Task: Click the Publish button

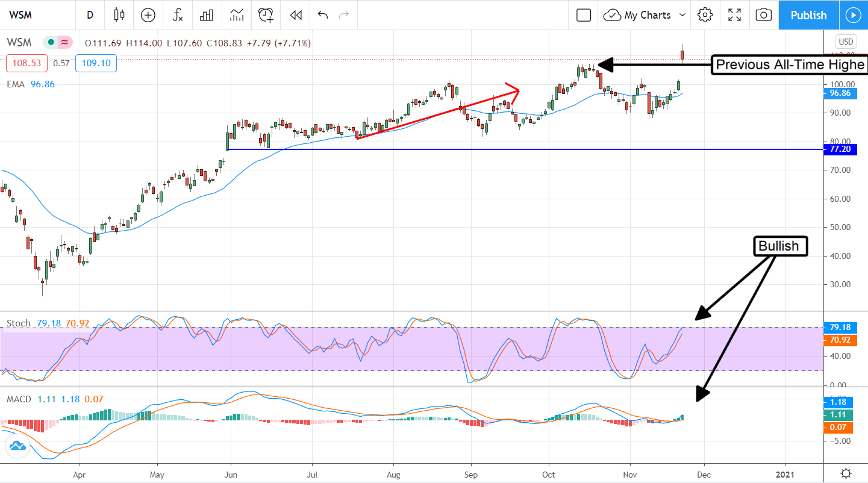Action: [808, 15]
